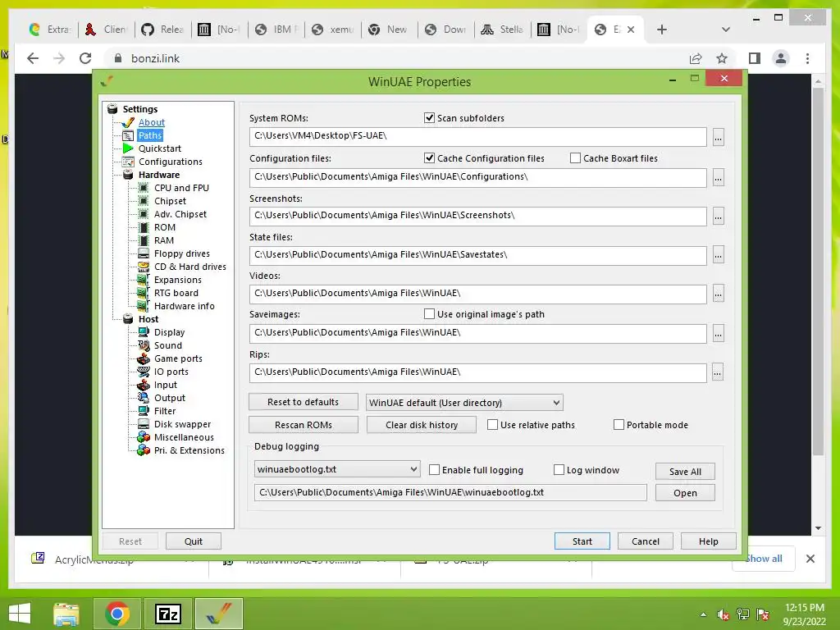Image resolution: width=840 pixels, height=630 pixels.
Task: Select the Hardware tree category
Action: pyautogui.click(x=159, y=175)
